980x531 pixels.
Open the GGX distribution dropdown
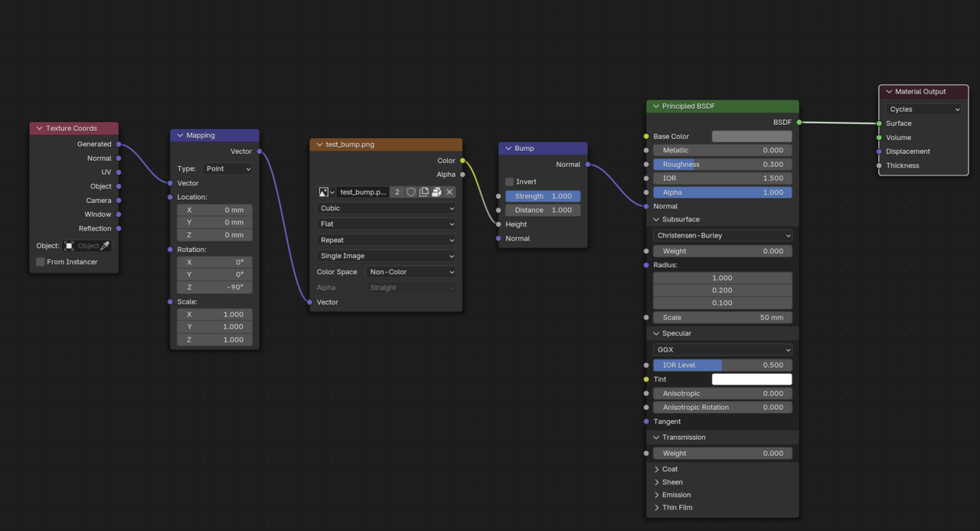[723, 349]
